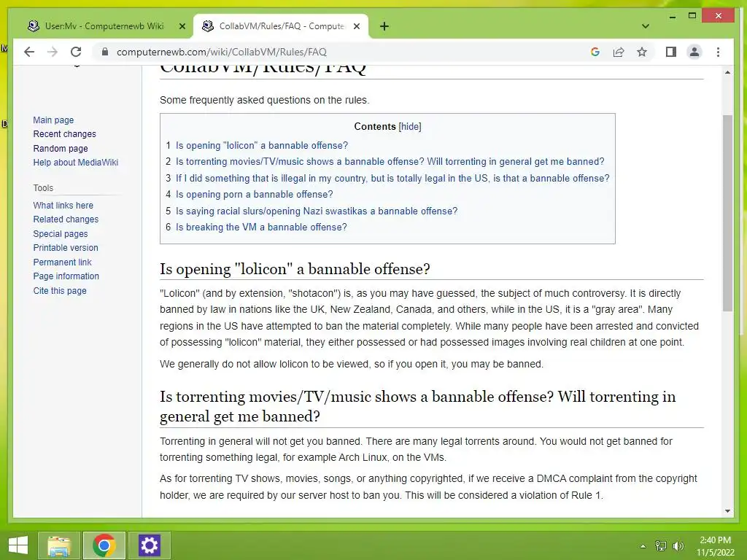Open network status tray icon
The width and height of the screenshot is (747, 560).
(661, 546)
